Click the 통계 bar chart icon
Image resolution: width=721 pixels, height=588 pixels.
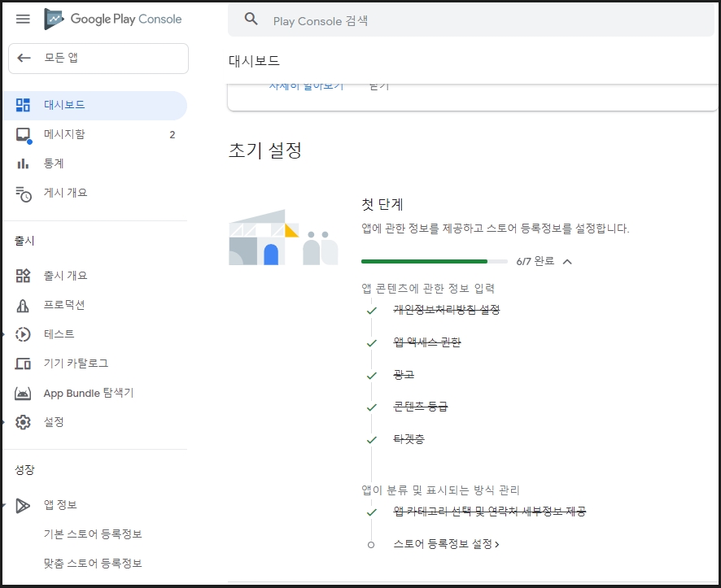coord(23,163)
